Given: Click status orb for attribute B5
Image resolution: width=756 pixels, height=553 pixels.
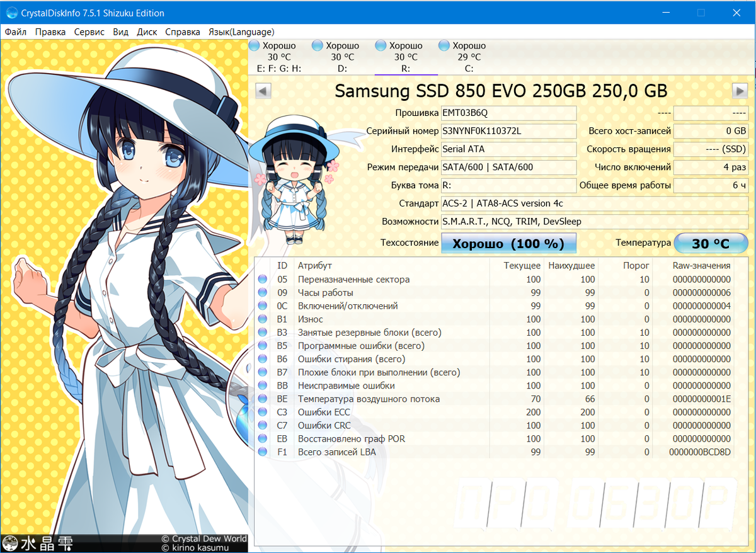Looking at the screenshot, I should [263, 346].
